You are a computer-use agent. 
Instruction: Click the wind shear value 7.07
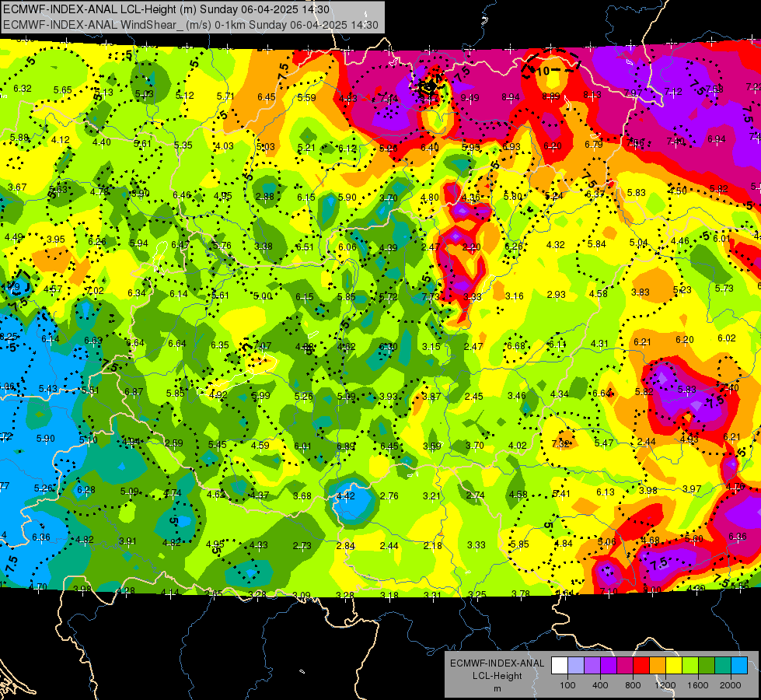tap(263, 346)
